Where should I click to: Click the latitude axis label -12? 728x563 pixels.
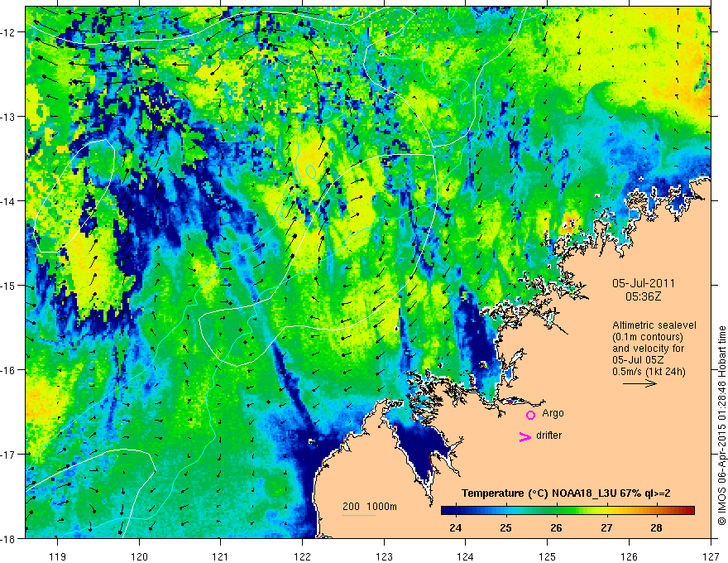click(7, 32)
